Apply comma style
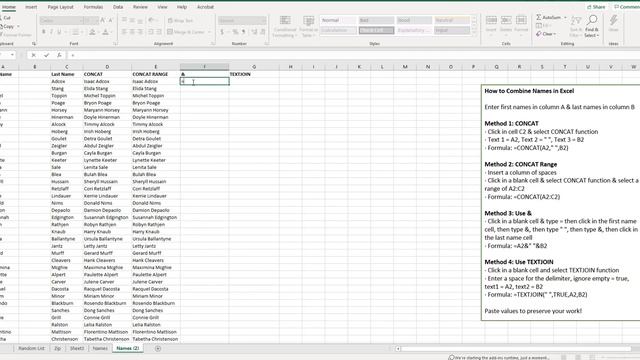The image size is (640, 360). click(x=244, y=32)
